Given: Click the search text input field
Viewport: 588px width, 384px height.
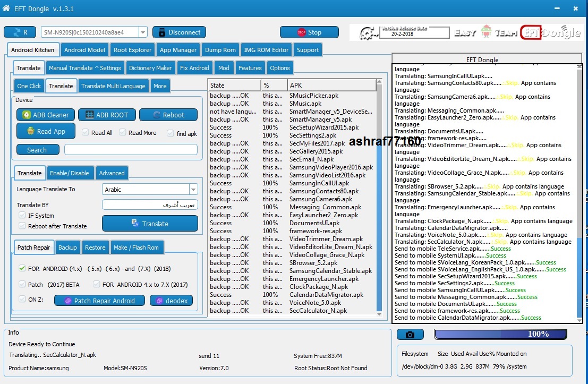Looking at the screenshot, I should tap(131, 150).
